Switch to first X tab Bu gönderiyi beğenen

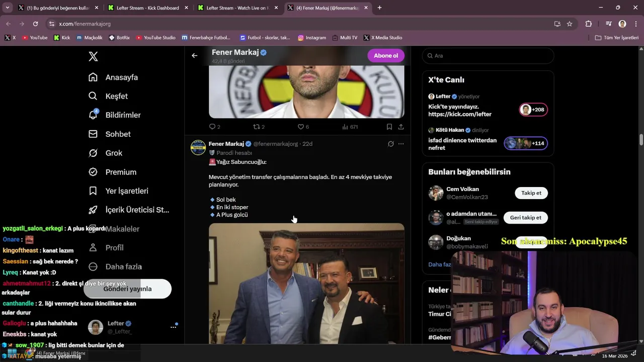pyautogui.click(x=58, y=8)
